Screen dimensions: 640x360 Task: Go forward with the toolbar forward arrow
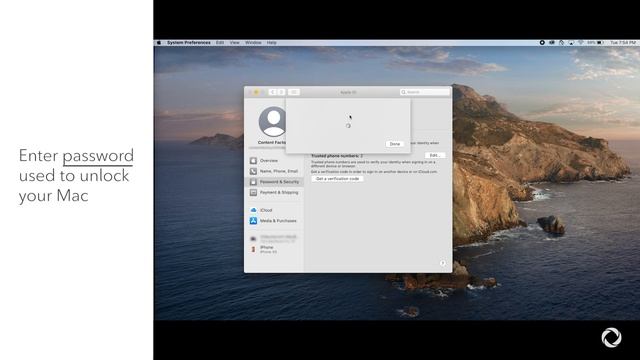coord(281,92)
